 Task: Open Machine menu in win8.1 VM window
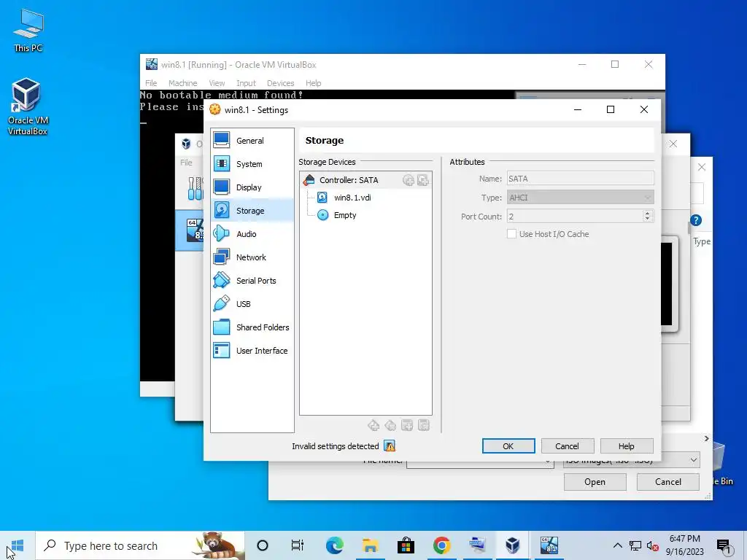tap(182, 83)
